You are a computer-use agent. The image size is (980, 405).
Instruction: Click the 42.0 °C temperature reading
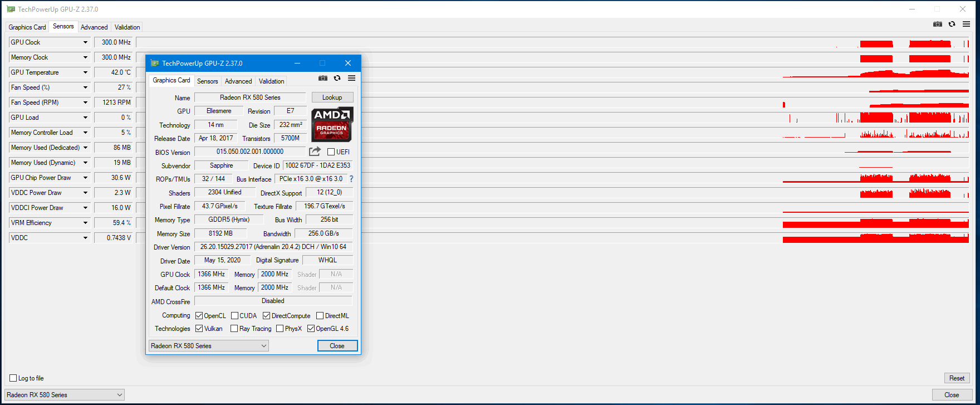[114, 72]
